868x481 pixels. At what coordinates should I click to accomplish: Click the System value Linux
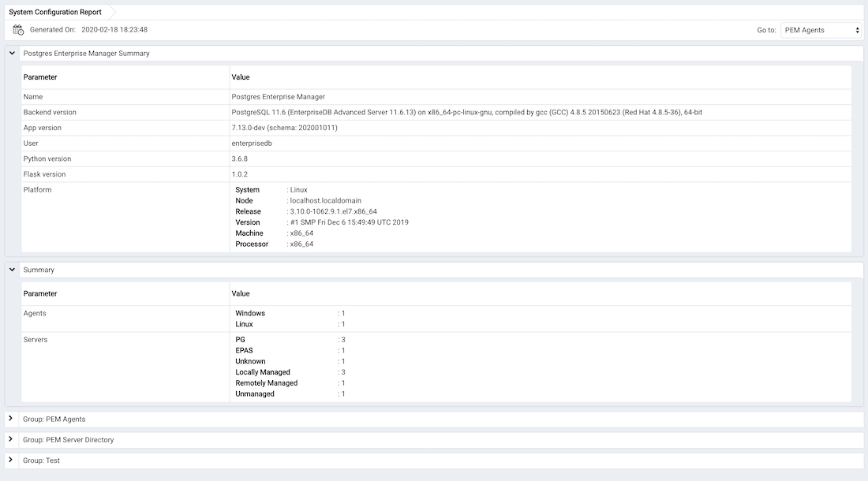[x=298, y=189]
